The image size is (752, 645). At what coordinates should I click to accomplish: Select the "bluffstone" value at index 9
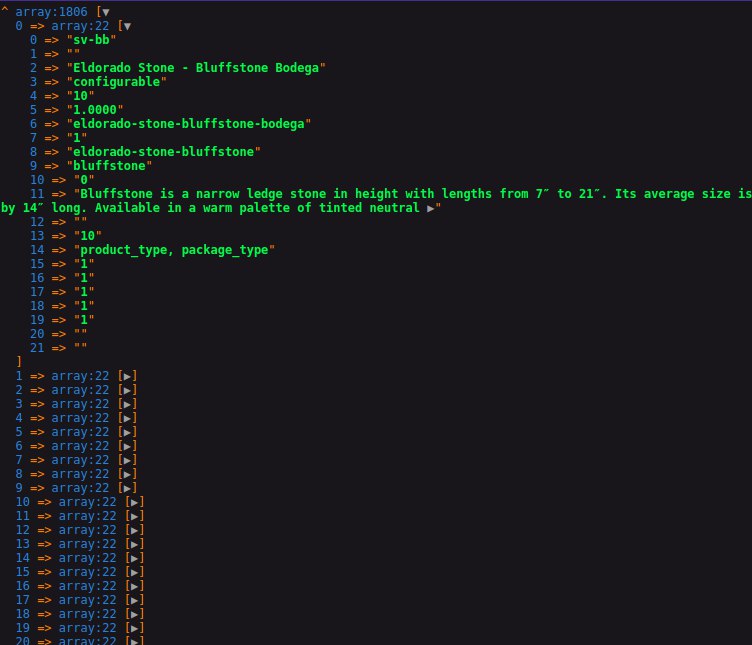pyautogui.click(x=109, y=166)
